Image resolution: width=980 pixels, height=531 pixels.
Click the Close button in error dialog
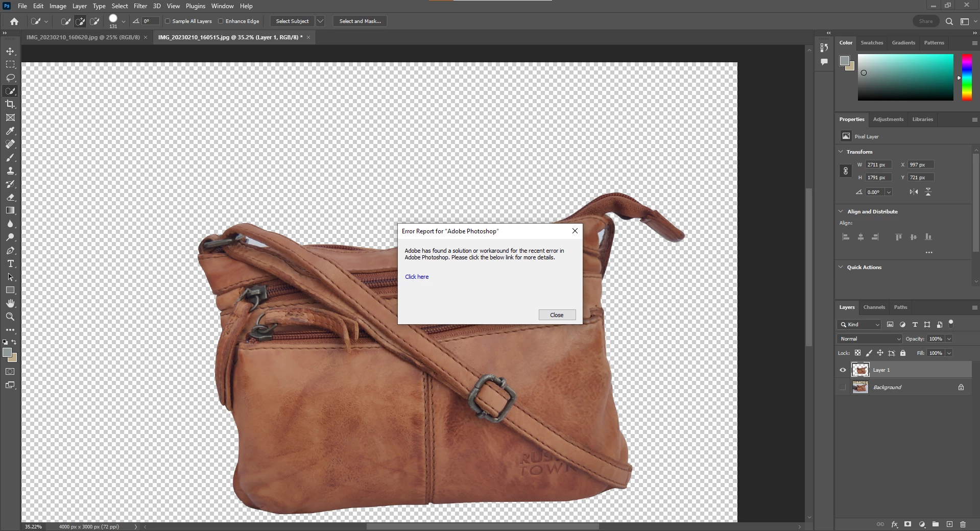[x=557, y=315]
